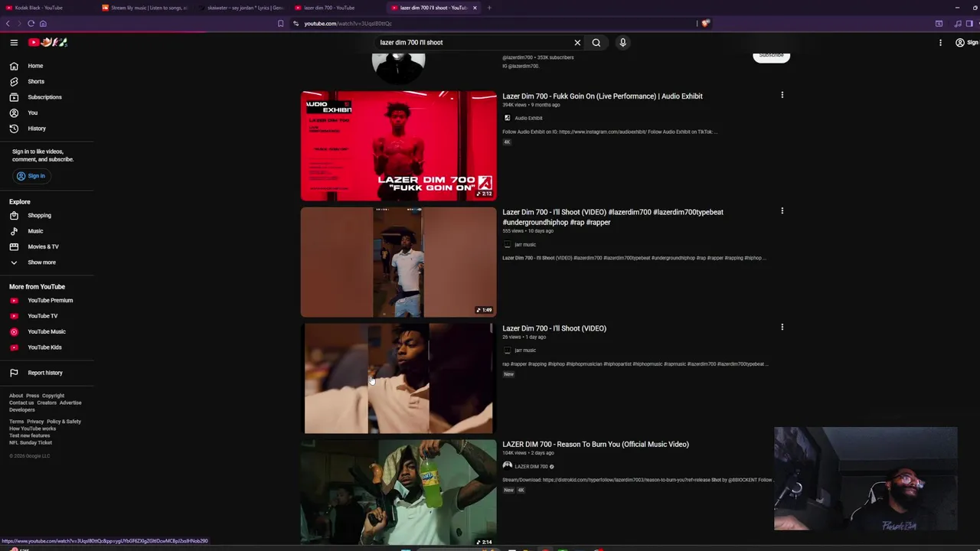
Task: Open 'Reason To Burn You (Official Music Video)' title
Action: coord(596,445)
